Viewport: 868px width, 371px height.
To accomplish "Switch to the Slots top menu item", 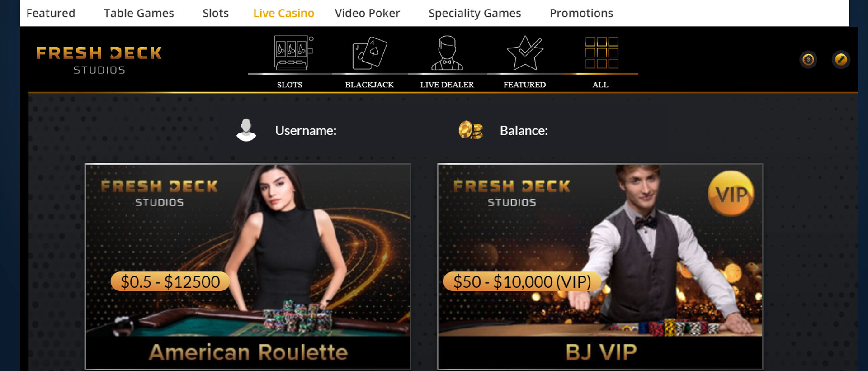I will pyautogui.click(x=216, y=13).
